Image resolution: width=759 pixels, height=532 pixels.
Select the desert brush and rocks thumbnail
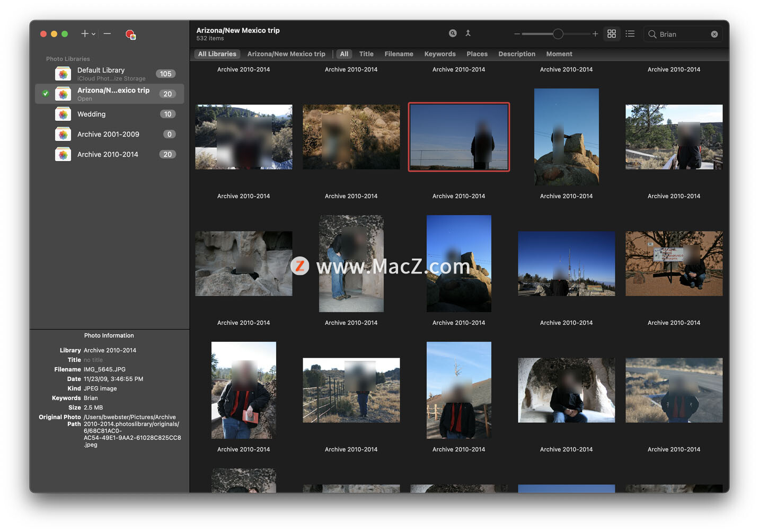coord(351,137)
